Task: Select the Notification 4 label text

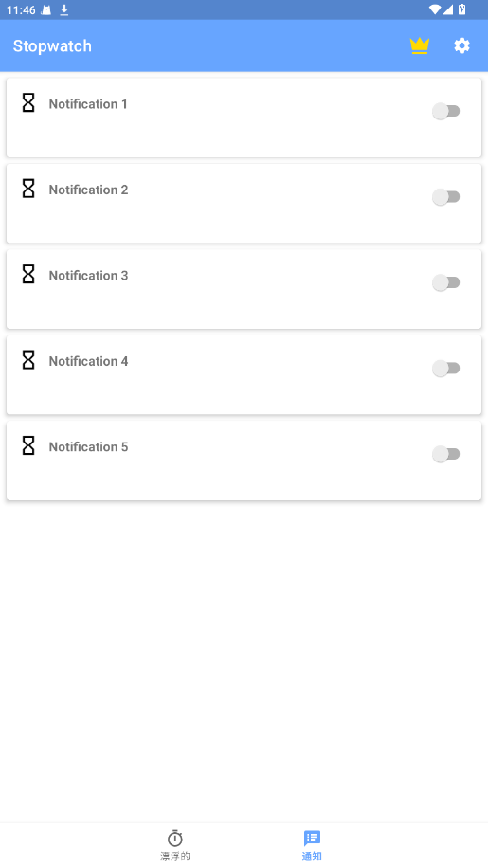Action: (x=88, y=361)
